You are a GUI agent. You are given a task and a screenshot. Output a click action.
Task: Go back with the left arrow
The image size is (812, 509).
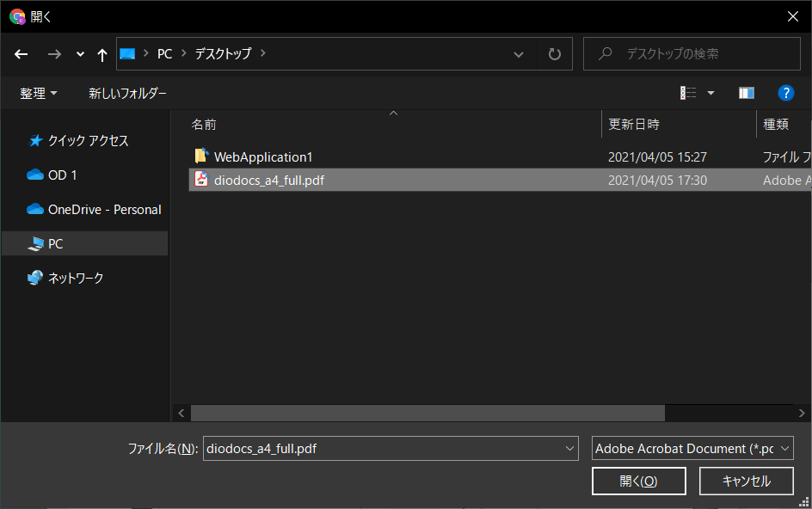21,54
